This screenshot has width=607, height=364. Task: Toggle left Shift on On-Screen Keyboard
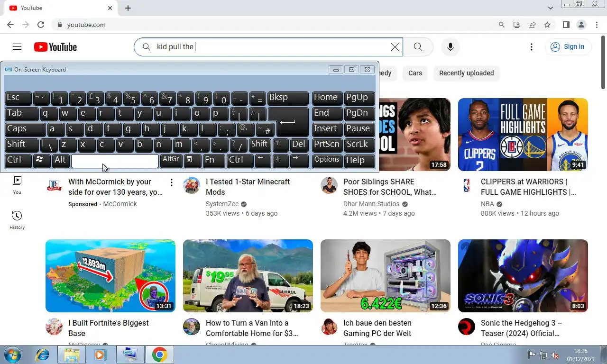coord(22,145)
